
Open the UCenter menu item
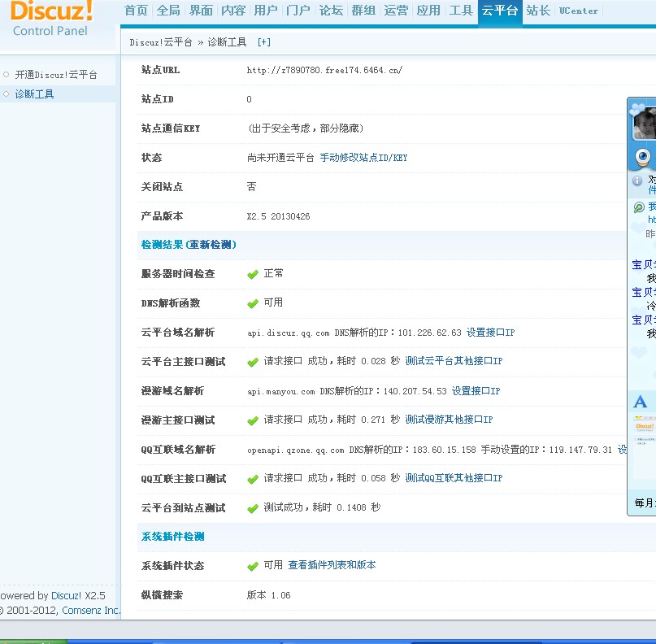(579, 11)
